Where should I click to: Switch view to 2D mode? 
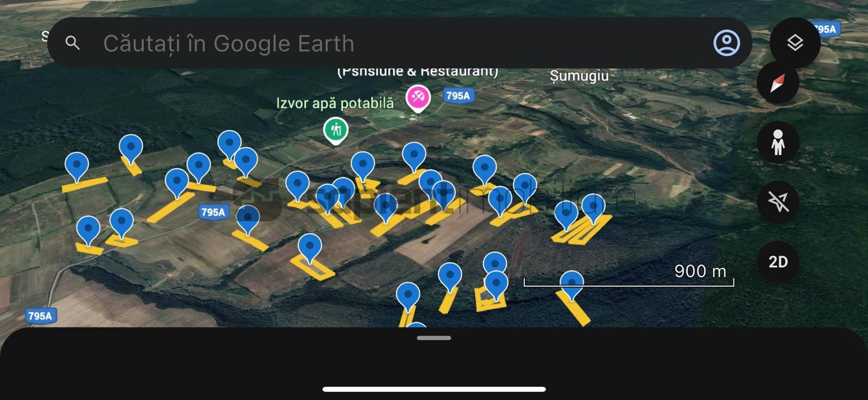point(778,262)
